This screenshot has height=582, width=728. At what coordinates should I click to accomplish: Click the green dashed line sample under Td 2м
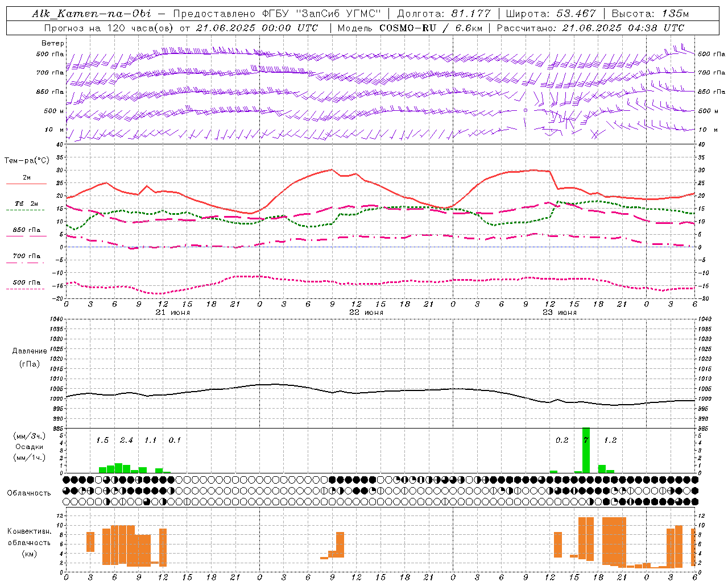pyautogui.click(x=25, y=210)
